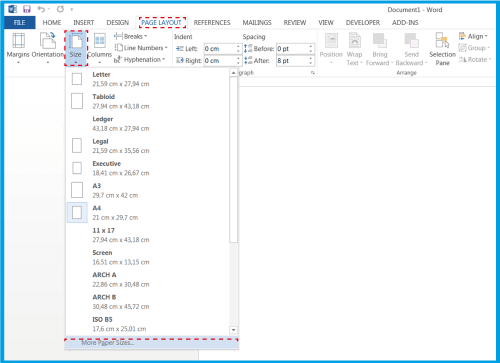This screenshot has width=500, height=363.
Task: Switch to the INSERT tab
Action: click(84, 23)
